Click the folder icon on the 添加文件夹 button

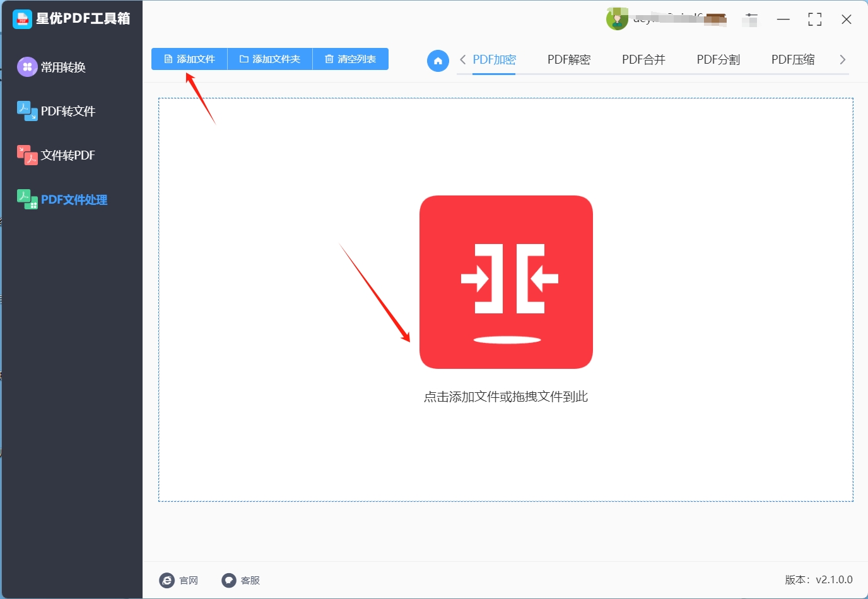pyautogui.click(x=243, y=59)
